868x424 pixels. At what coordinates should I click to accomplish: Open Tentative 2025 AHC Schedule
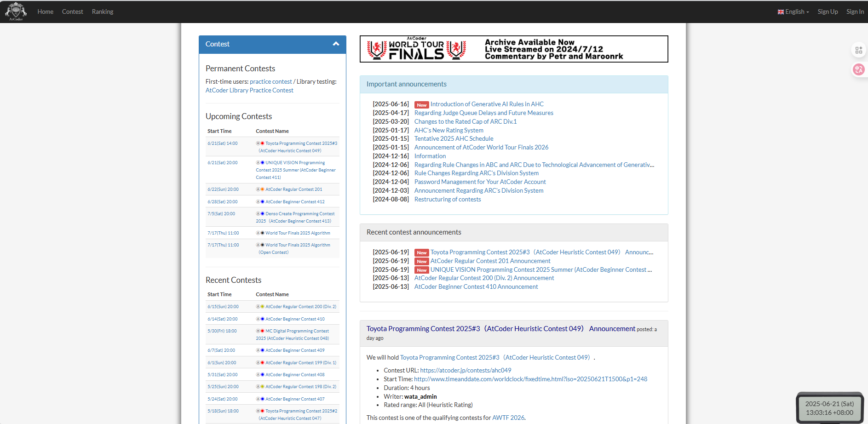(454, 139)
